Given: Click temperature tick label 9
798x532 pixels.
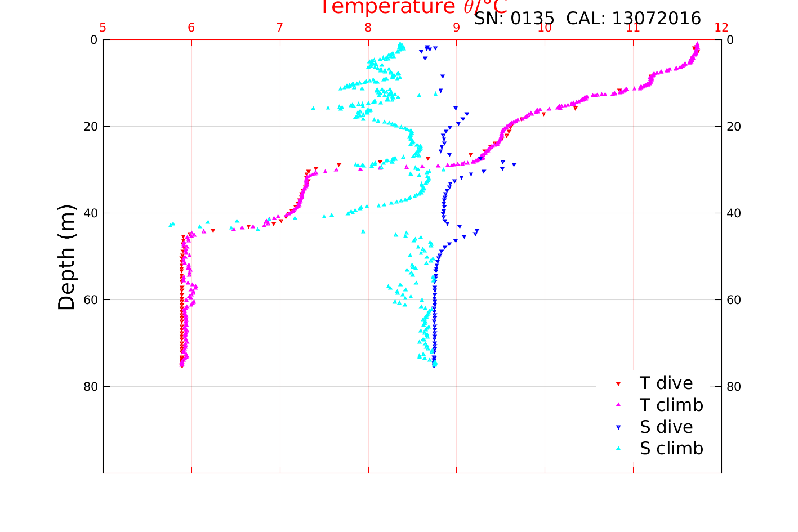Looking at the screenshot, I should [456, 28].
